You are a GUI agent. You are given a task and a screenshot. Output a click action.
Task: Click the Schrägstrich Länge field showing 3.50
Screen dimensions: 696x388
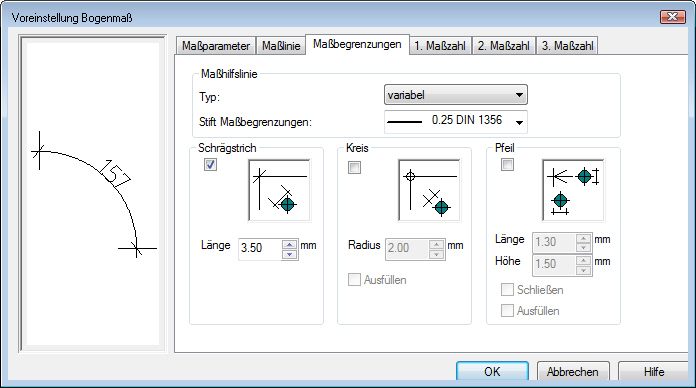coord(260,248)
